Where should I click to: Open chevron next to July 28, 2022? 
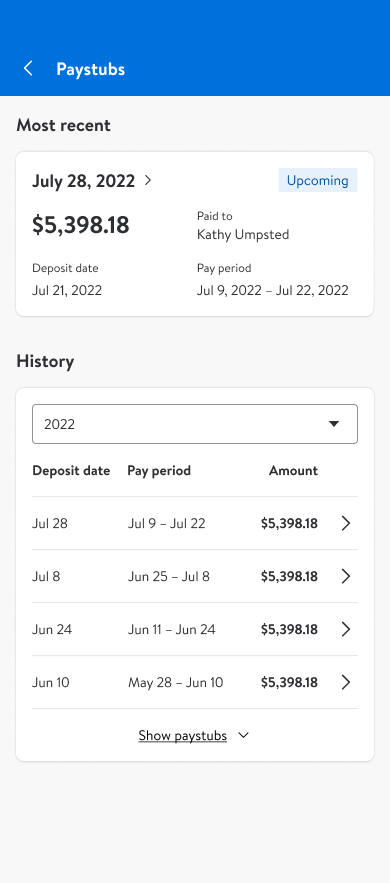[148, 181]
